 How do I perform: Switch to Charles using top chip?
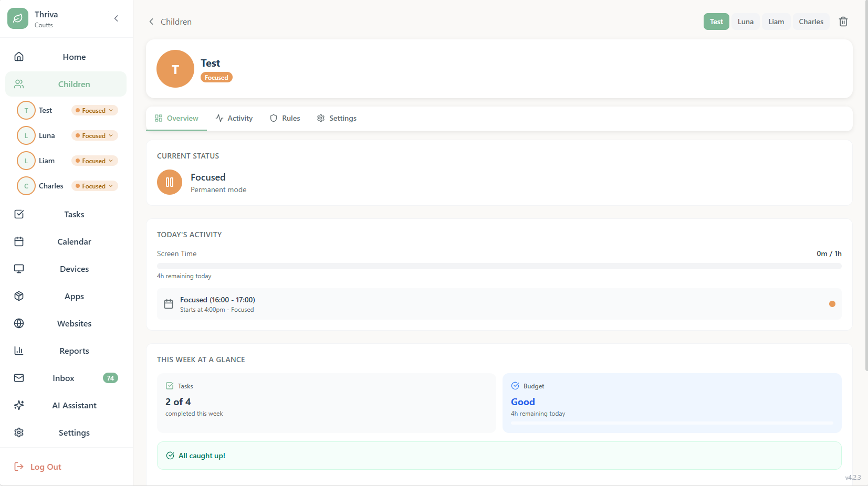point(811,22)
